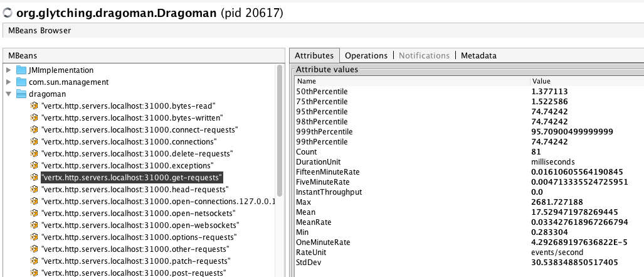Click the bean icon beside patch-requests
The image size is (644, 277).
coord(34,261)
